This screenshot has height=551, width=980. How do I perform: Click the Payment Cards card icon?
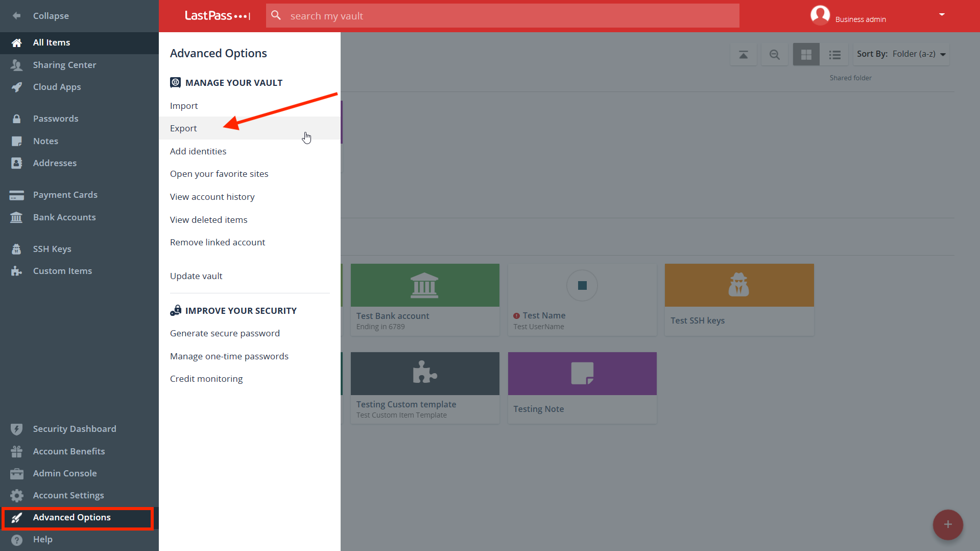click(x=17, y=195)
